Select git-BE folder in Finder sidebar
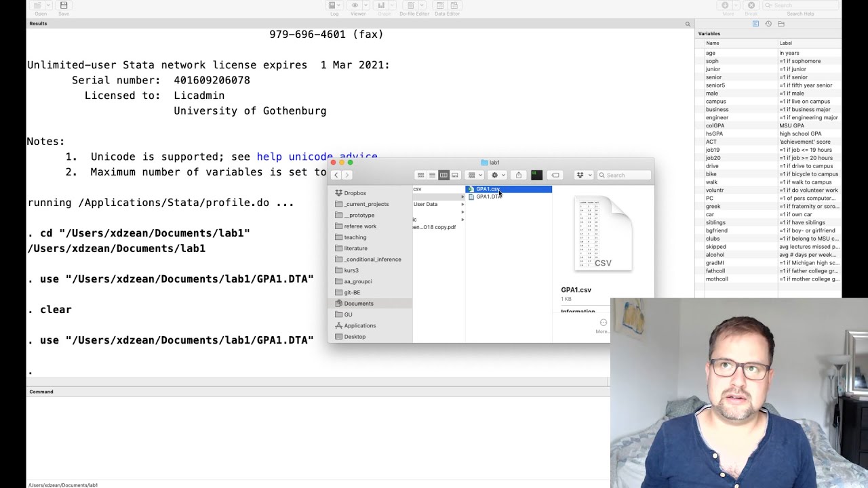 coord(352,292)
